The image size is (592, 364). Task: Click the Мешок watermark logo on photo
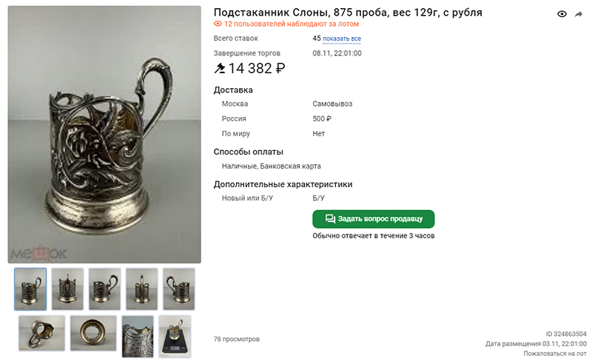(x=38, y=253)
